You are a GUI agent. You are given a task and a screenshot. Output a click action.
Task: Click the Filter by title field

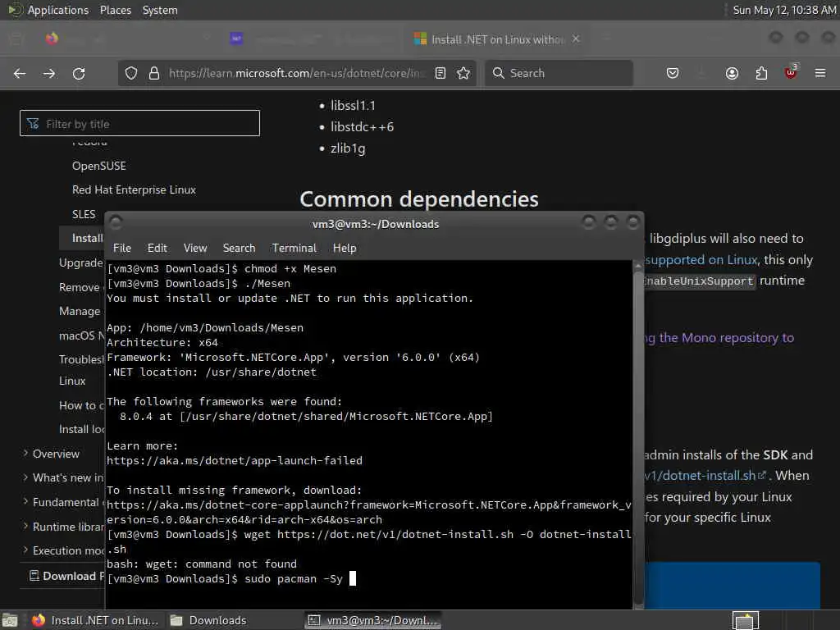point(139,123)
